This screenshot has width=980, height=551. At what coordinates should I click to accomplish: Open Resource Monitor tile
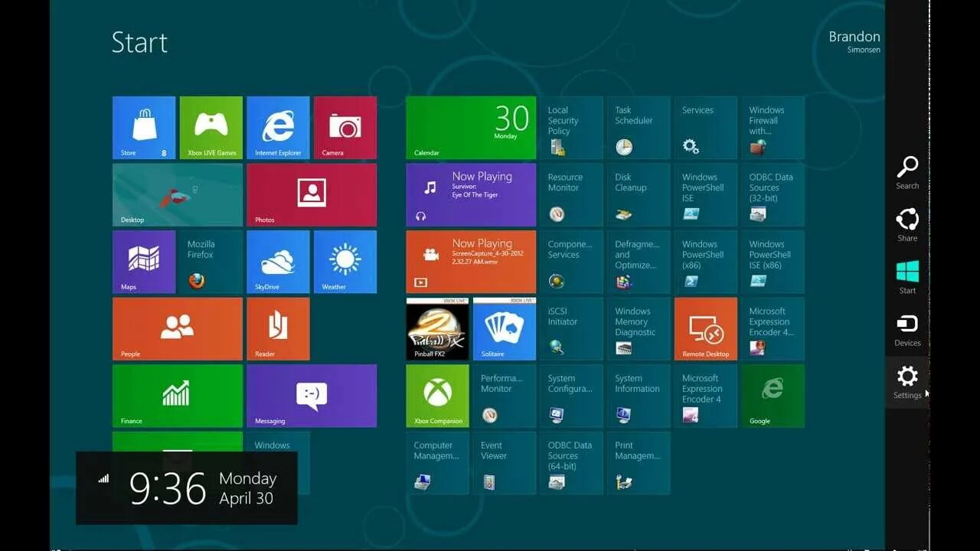571,195
